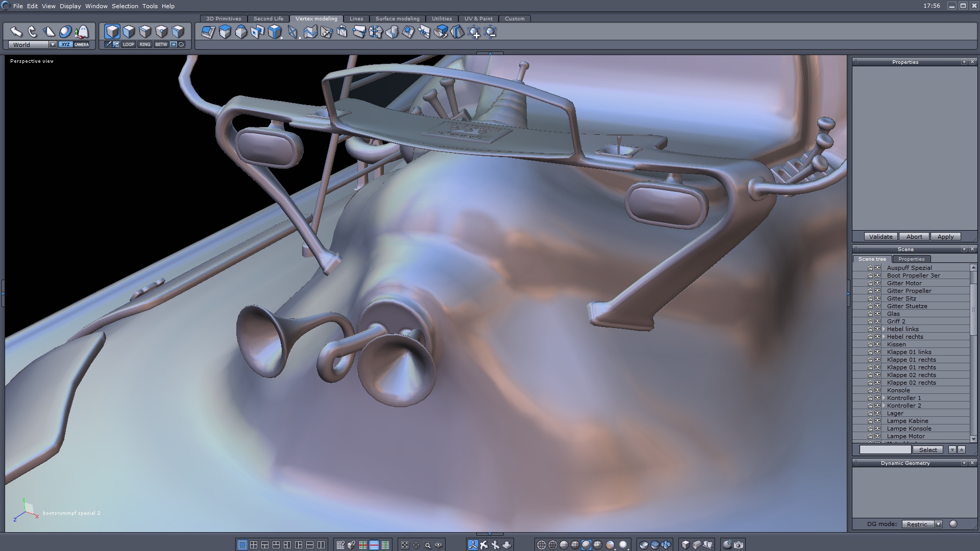Click the RING selection button

[145, 44]
